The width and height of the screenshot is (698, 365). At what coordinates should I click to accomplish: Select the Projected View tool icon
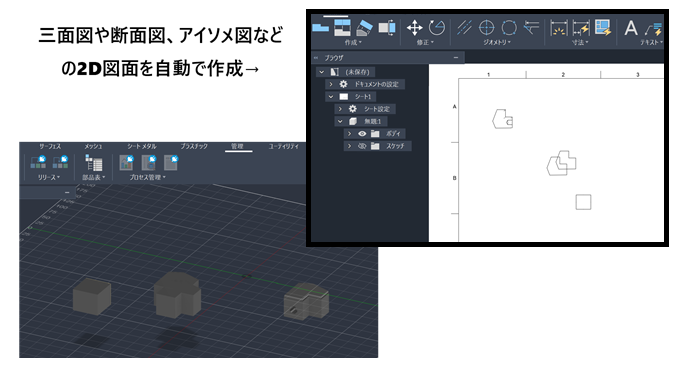click(342, 28)
